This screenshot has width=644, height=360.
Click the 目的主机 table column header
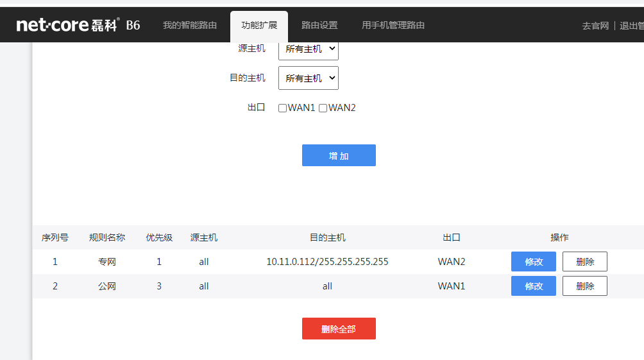point(327,237)
